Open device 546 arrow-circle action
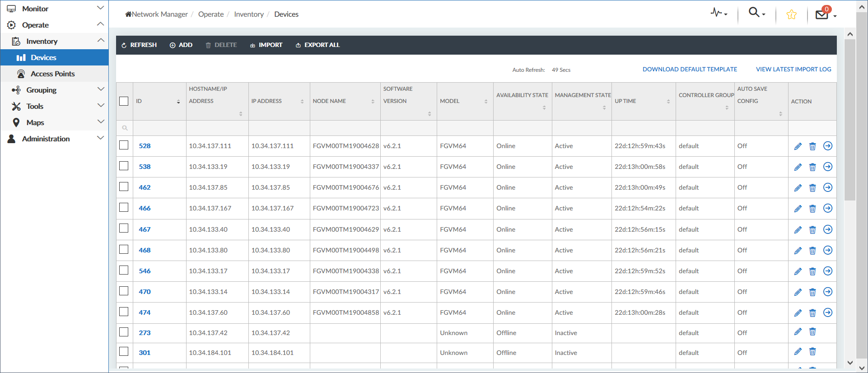 [828, 271]
